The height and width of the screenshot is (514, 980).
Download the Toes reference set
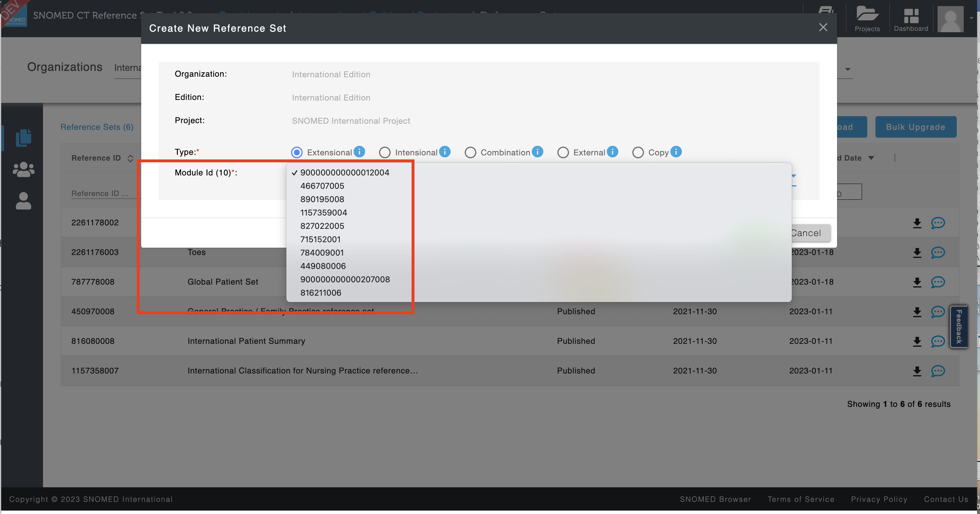point(917,253)
